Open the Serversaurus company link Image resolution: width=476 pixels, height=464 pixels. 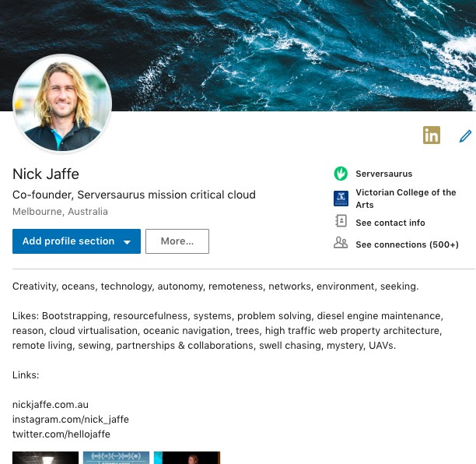tap(384, 174)
